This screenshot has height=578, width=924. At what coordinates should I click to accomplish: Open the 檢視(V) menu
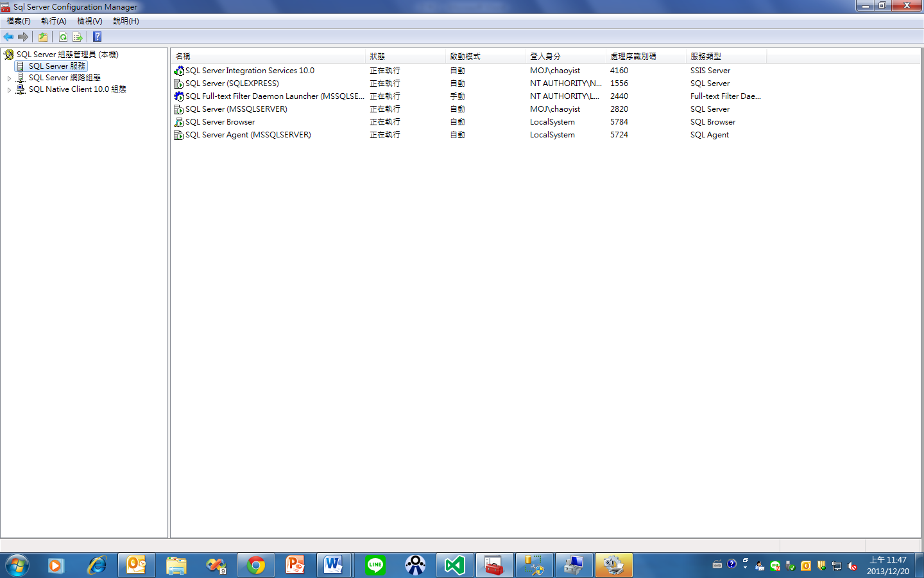point(89,21)
